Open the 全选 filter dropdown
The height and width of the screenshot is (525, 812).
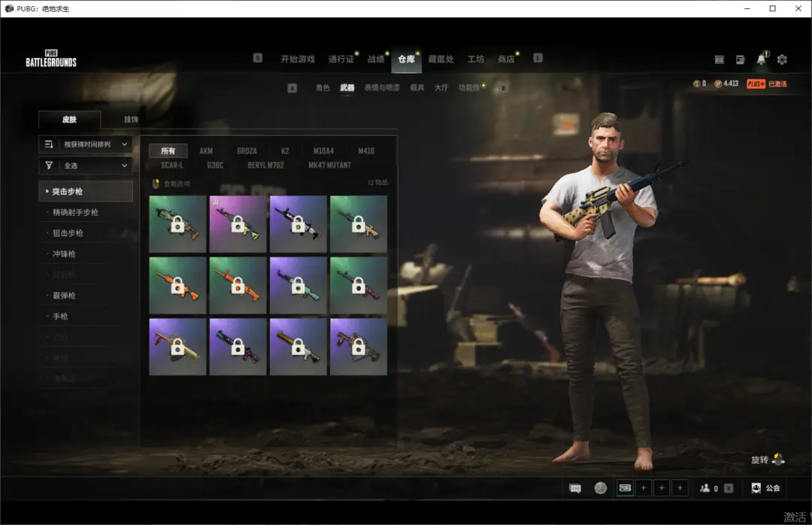86,165
